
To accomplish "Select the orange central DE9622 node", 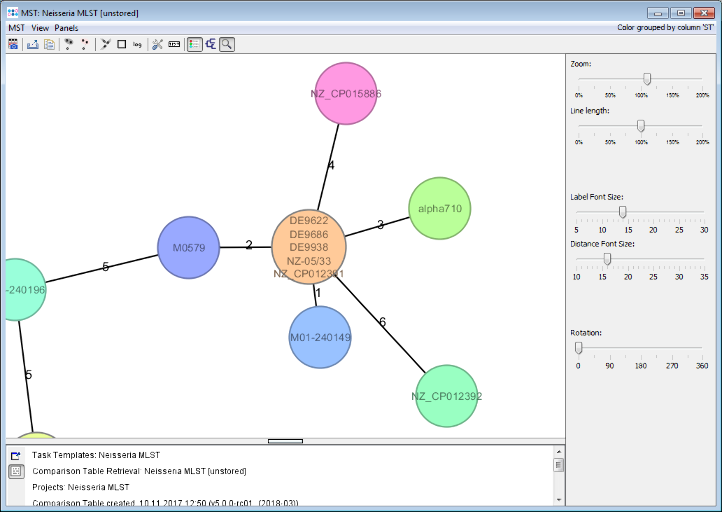I will click(x=309, y=246).
